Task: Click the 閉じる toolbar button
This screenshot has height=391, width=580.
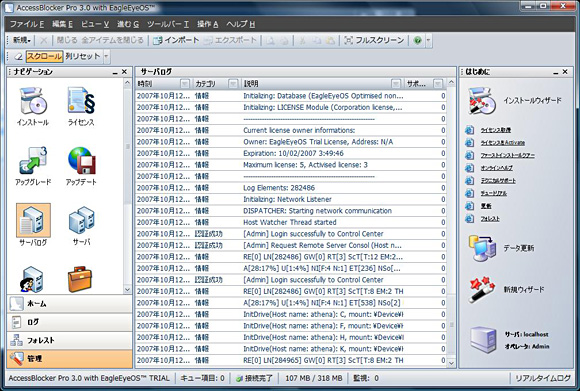Action: [67, 40]
